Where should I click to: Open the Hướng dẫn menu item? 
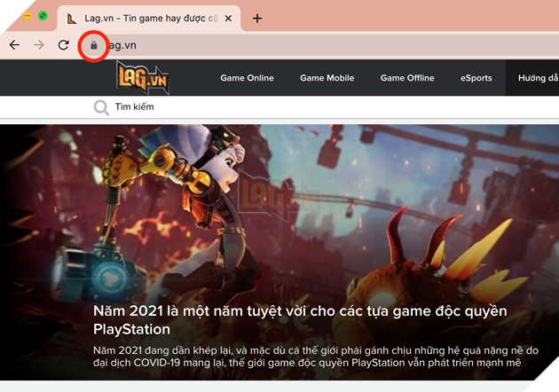tap(539, 78)
